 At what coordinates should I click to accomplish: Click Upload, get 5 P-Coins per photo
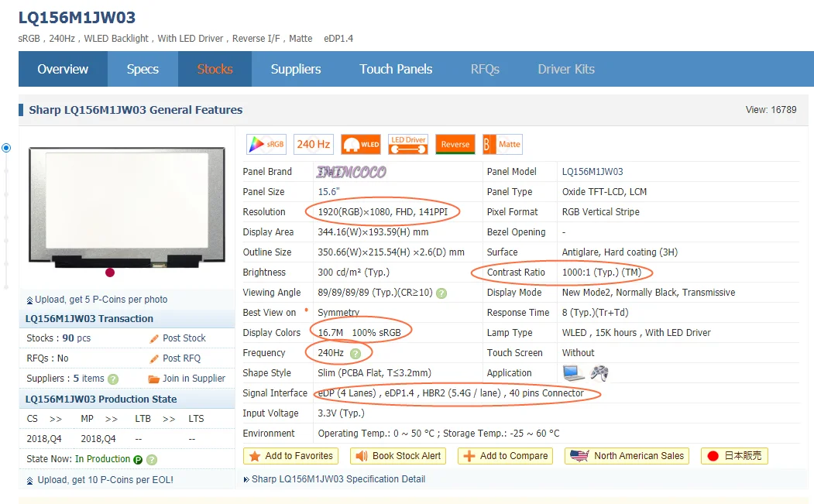pos(101,300)
